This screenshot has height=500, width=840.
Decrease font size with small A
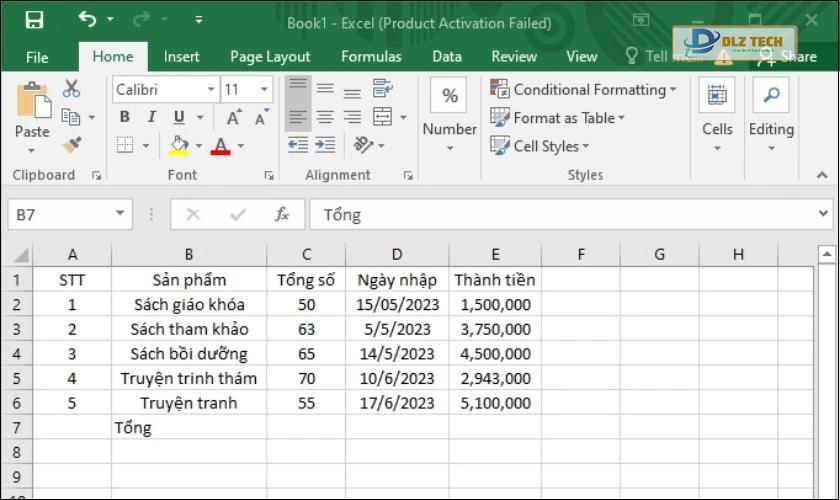point(261,117)
